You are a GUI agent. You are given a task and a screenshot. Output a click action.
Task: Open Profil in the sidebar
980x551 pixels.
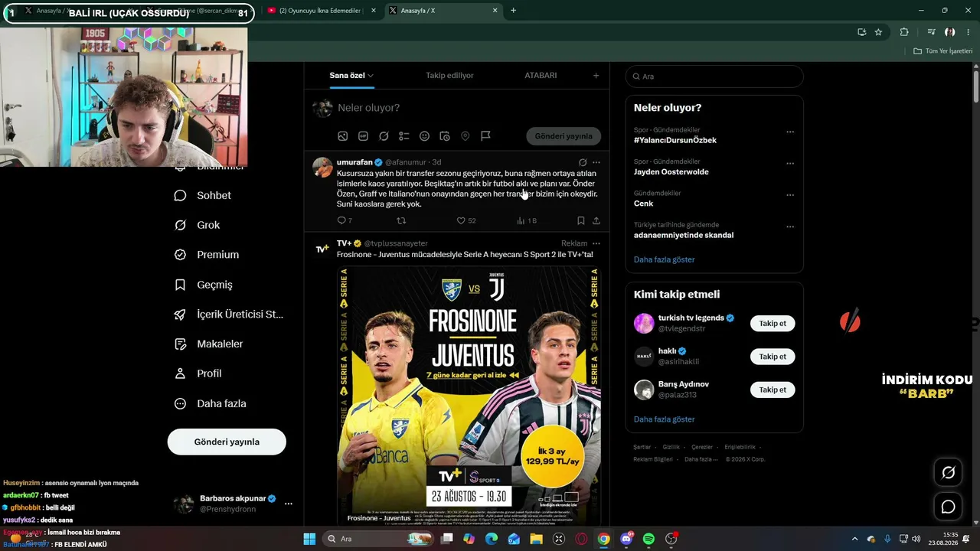coord(198,373)
